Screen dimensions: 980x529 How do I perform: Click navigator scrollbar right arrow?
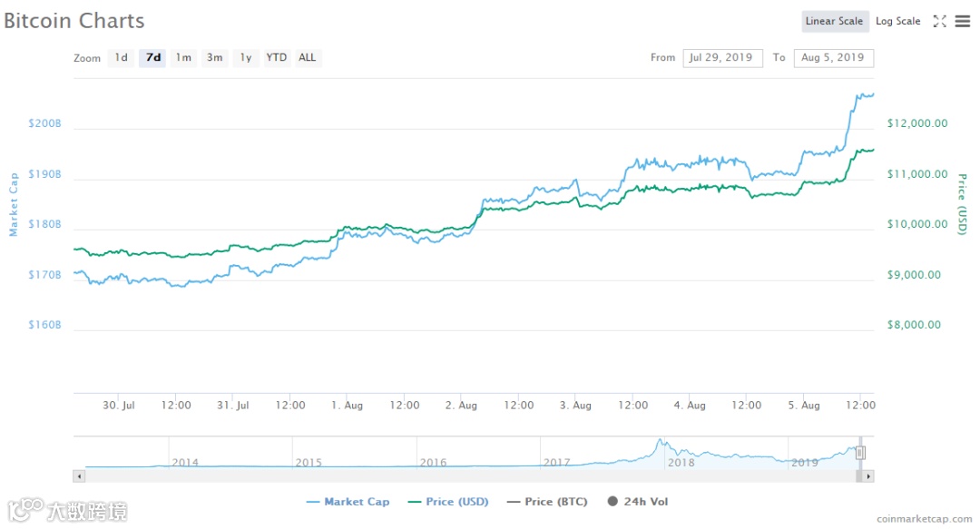(x=868, y=476)
